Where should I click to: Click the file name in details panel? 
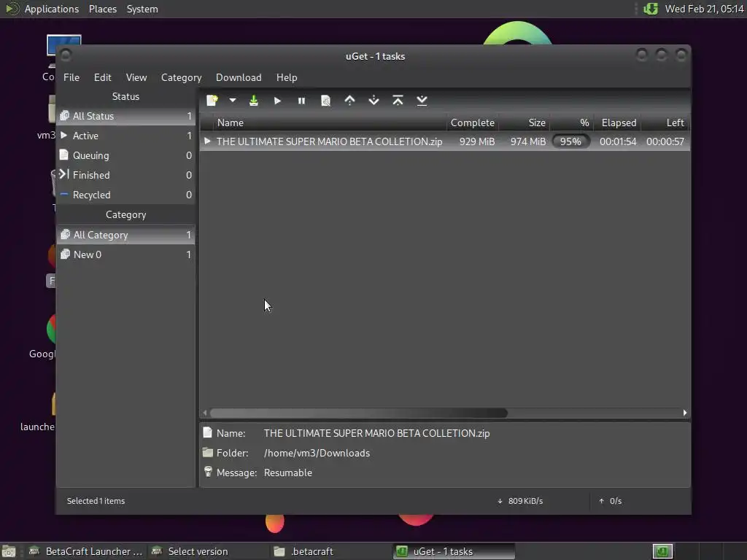click(377, 433)
